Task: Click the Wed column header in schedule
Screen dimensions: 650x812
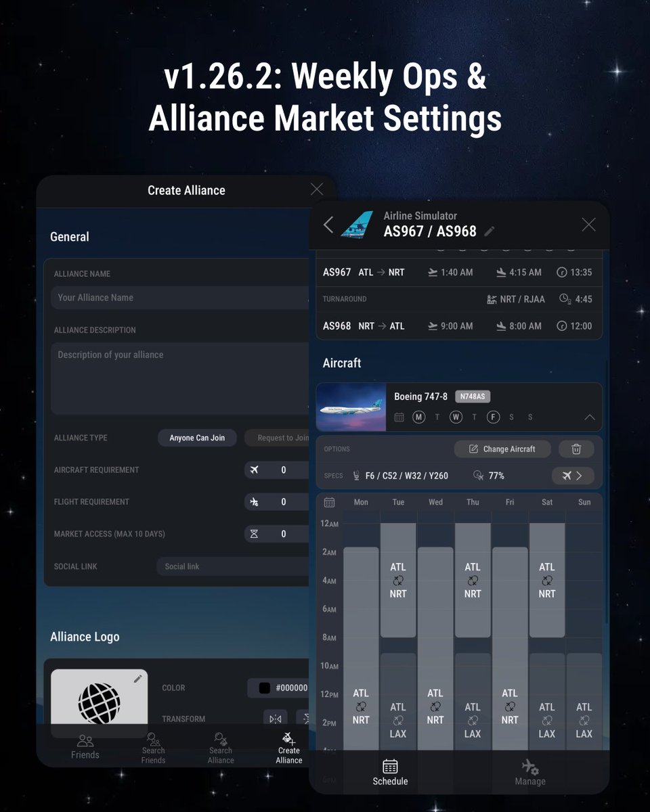Action: click(435, 502)
